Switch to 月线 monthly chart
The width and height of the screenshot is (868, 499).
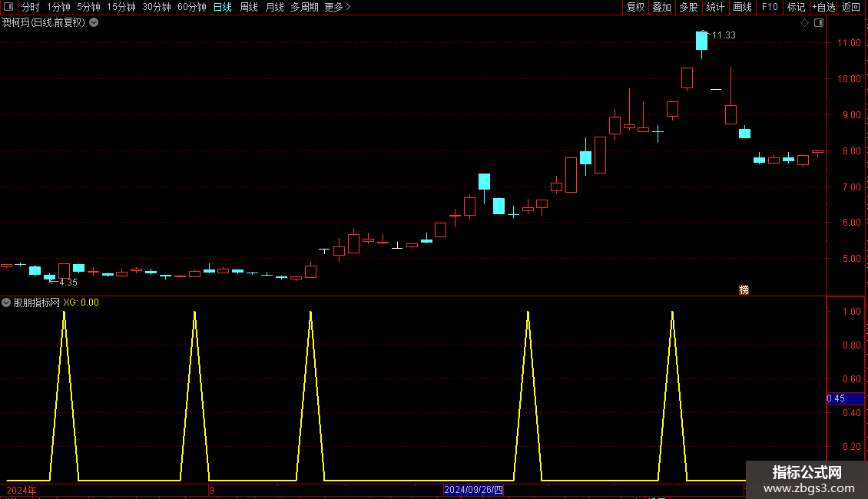point(274,7)
